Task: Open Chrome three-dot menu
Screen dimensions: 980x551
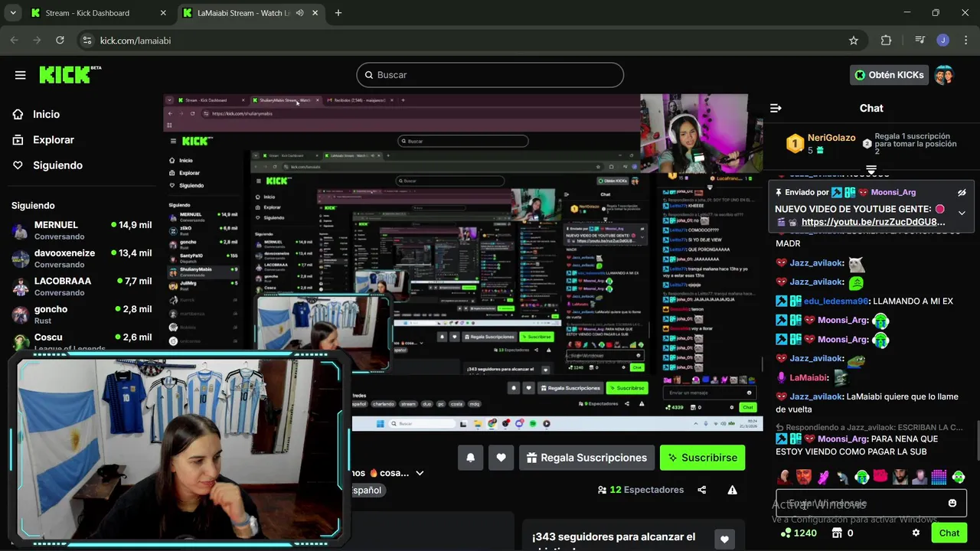Action: click(x=965, y=41)
